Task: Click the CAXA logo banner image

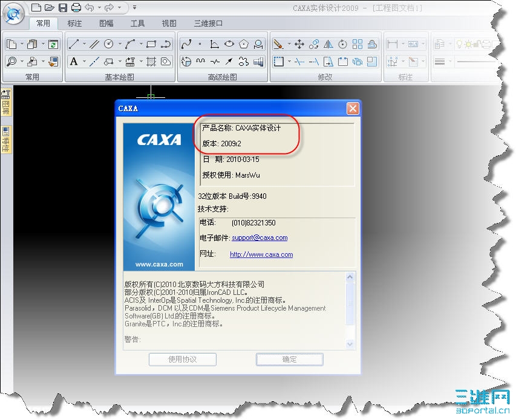Action: point(159,197)
